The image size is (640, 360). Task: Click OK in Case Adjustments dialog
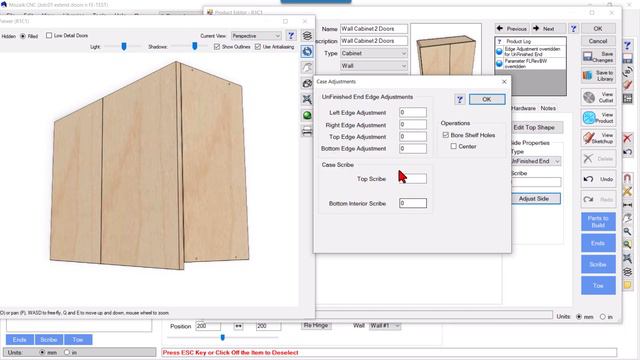487,99
